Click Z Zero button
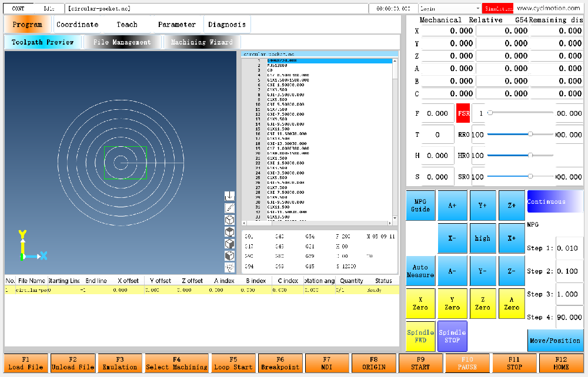588x377 pixels. pos(482,303)
